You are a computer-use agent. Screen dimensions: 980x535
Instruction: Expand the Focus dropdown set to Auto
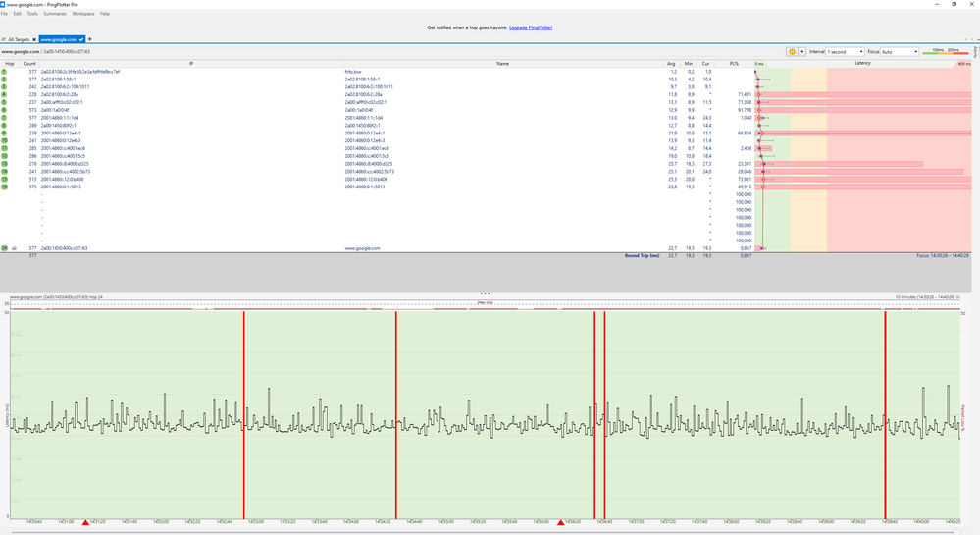900,51
